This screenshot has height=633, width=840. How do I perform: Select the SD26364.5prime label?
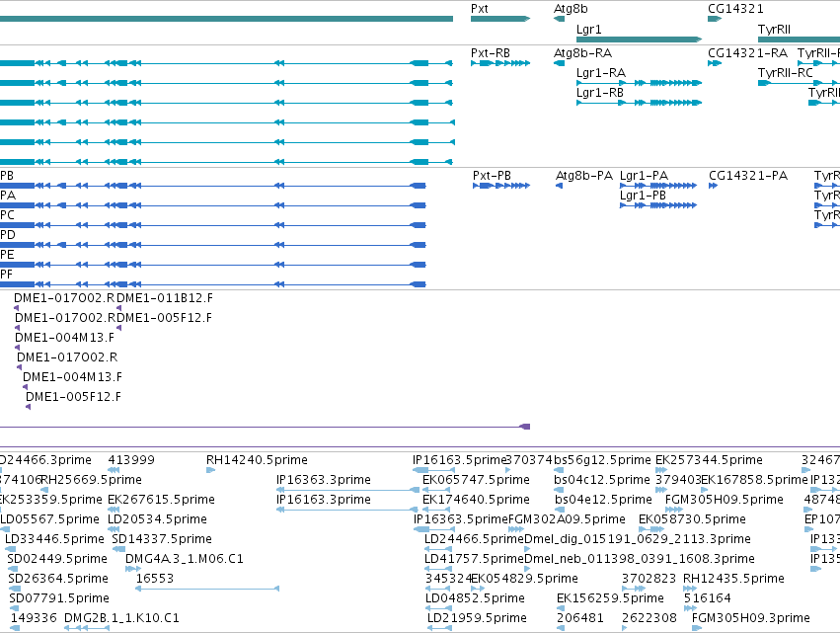pyautogui.click(x=58, y=579)
